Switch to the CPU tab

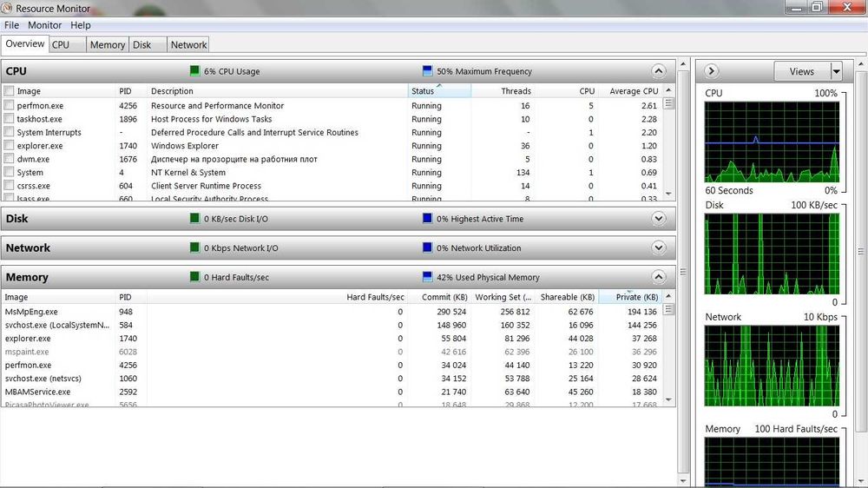[x=67, y=45]
